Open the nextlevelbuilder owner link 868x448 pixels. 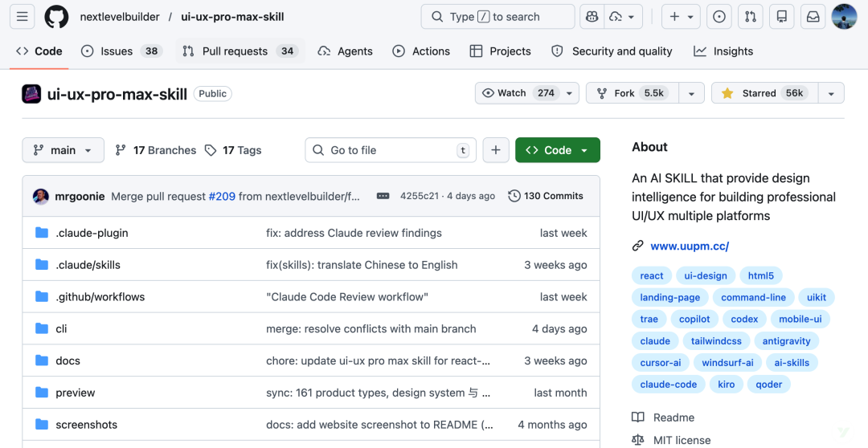pos(120,17)
